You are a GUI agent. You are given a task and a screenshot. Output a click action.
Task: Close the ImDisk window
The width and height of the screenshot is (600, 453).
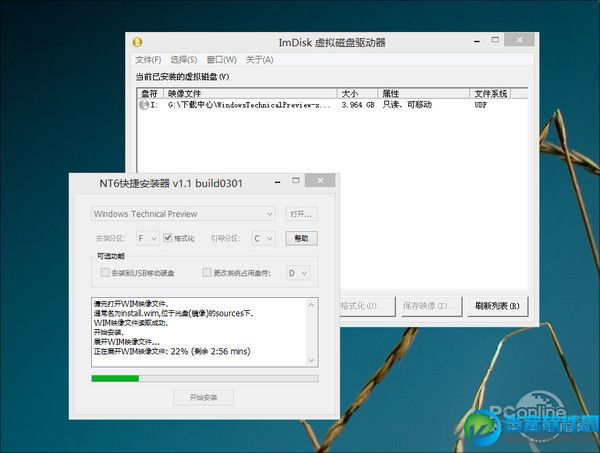pos(519,40)
